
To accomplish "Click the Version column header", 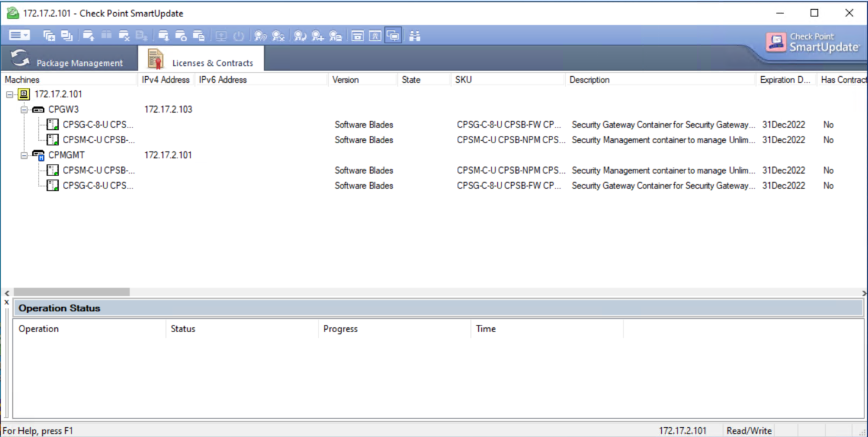I will [x=363, y=80].
